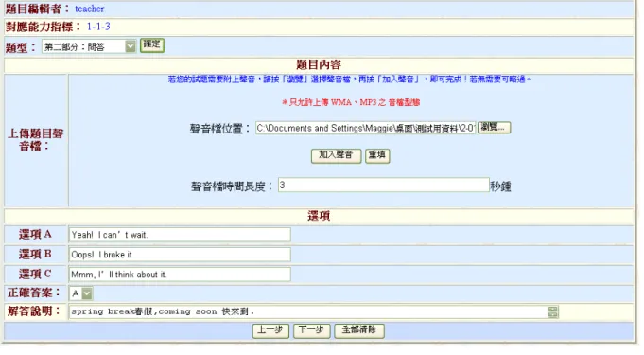Viewport: 644px width, 355px height.
Task: Click the sound length seconds field
Action: point(383,185)
